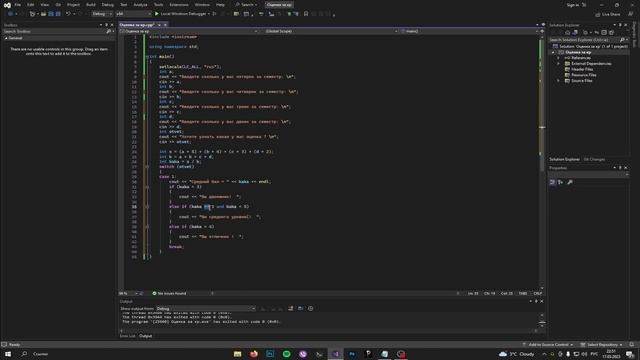
Task: Click the Clear All icon in Output panel
Action: [291, 309]
